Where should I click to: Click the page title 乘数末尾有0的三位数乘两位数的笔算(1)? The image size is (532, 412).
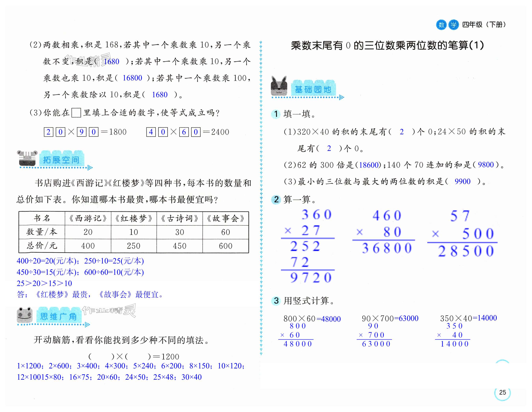point(387,46)
